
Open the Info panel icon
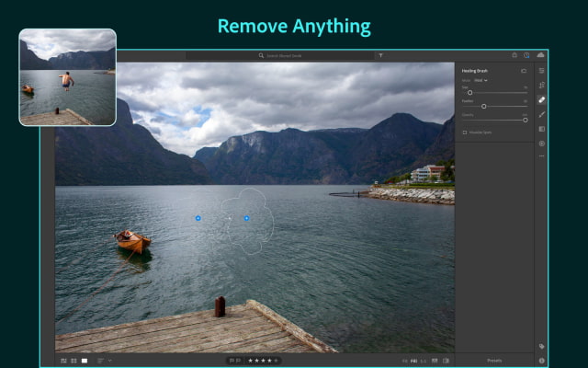(x=541, y=361)
